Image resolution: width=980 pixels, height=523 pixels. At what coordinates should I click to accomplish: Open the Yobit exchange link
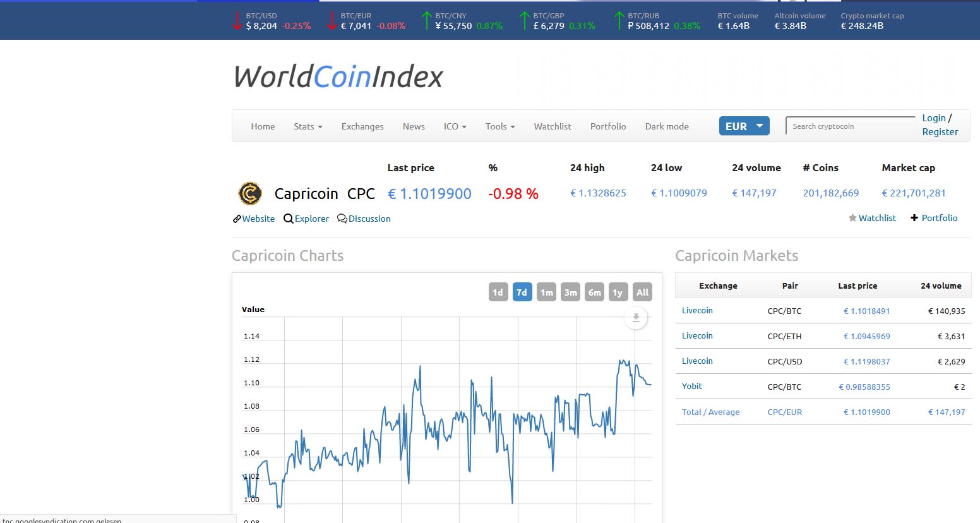692,387
